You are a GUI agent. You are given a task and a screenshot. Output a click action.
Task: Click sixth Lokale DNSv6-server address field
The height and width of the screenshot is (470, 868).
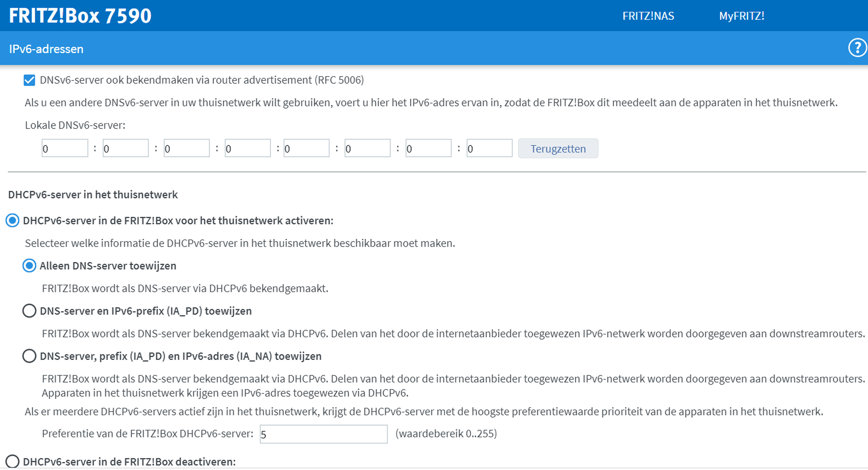click(367, 149)
